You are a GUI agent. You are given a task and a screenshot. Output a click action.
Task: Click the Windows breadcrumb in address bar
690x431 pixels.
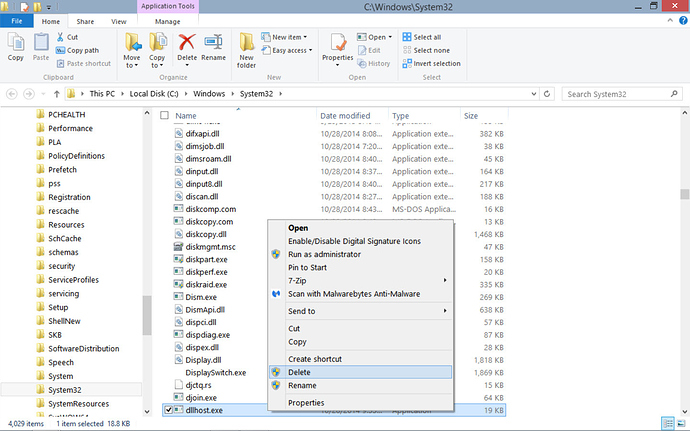click(209, 94)
